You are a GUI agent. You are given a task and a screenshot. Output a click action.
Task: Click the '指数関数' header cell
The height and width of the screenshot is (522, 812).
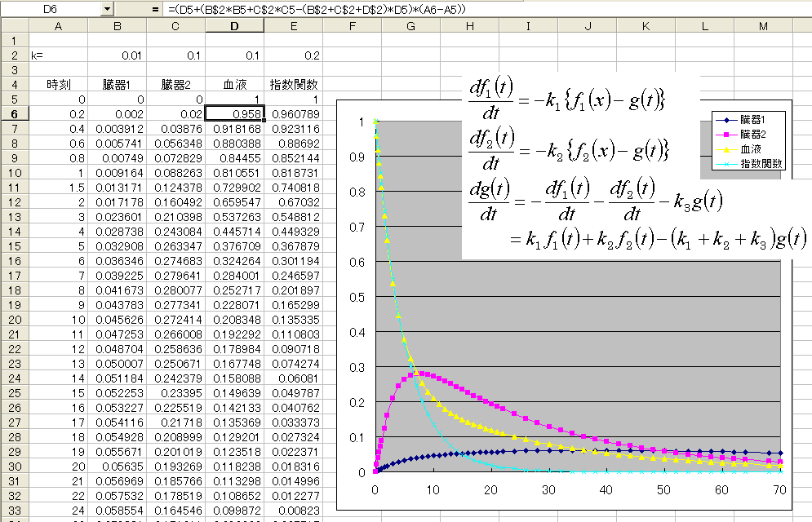pos(294,85)
